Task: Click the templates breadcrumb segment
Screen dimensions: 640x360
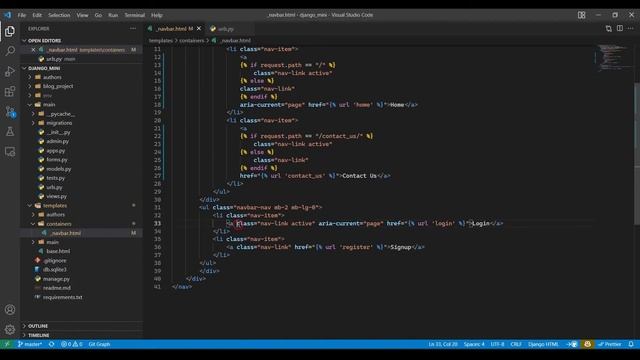Action: click(x=160, y=40)
